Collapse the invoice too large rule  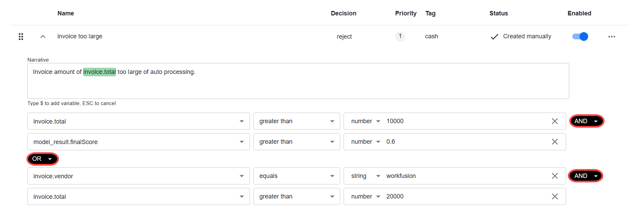43,37
